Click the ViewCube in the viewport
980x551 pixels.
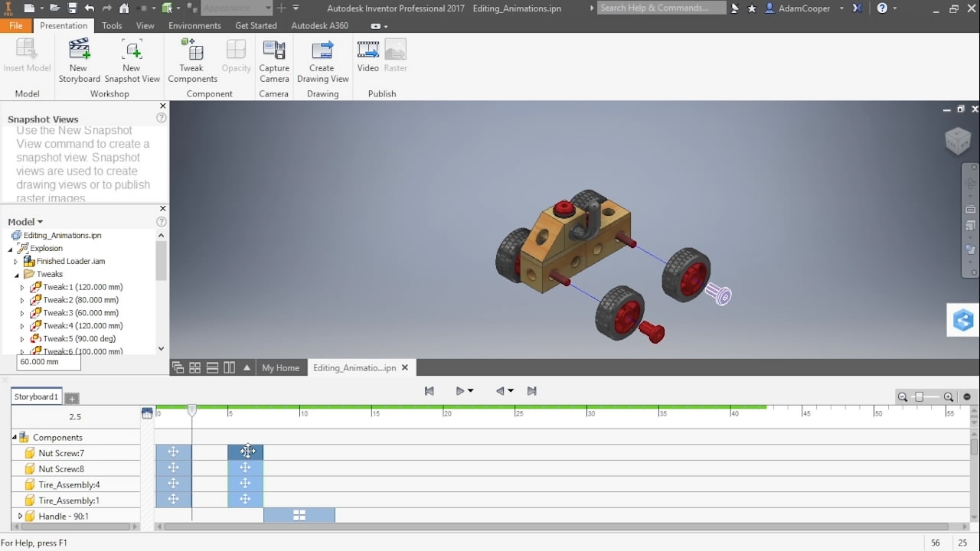958,141
